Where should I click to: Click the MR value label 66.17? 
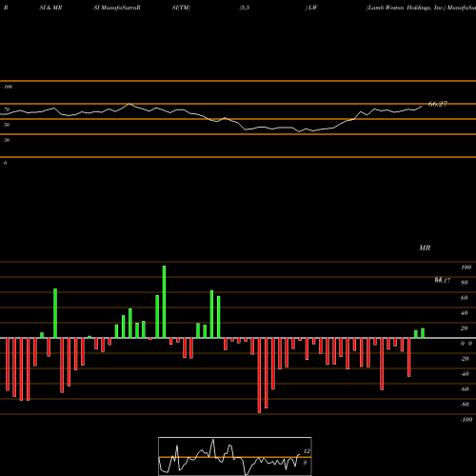click(443, 280)
